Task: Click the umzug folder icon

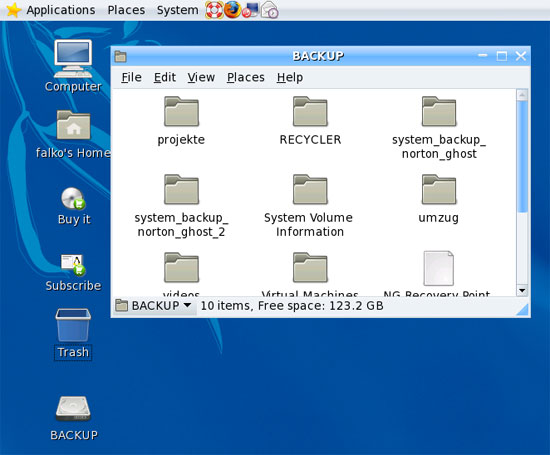Action: click(x=439, y=189)
